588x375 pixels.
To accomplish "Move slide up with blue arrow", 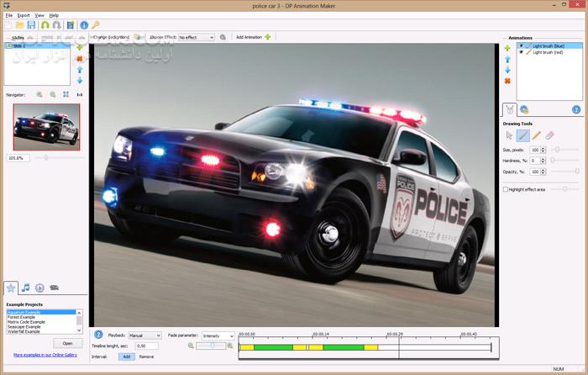I will click(x=80, y=70).
